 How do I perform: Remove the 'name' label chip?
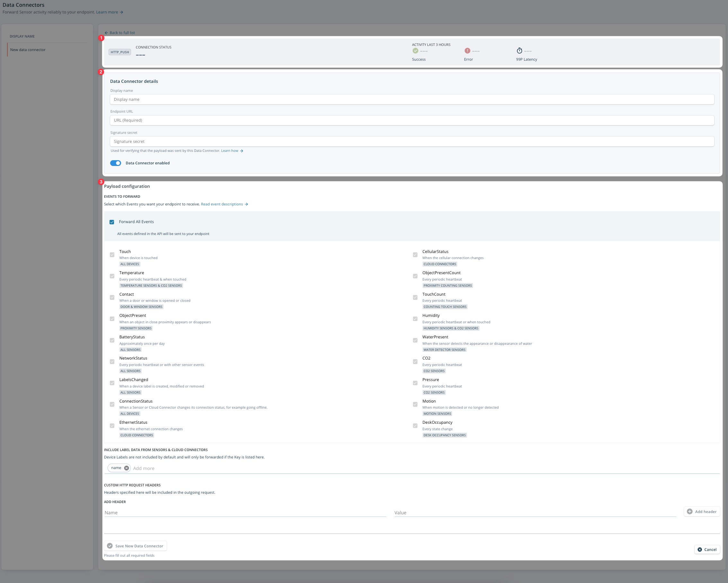126,468
